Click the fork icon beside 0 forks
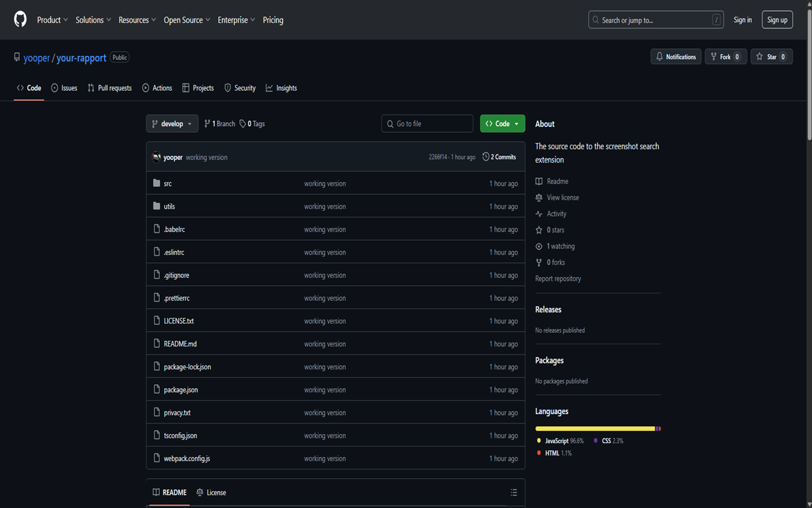 [539, 262]
